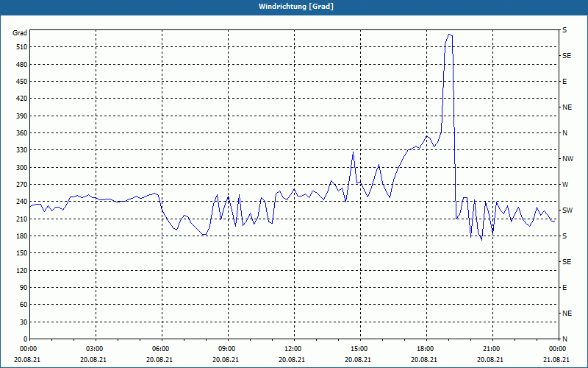Pick the 12:00 time label

pos(295,349)
